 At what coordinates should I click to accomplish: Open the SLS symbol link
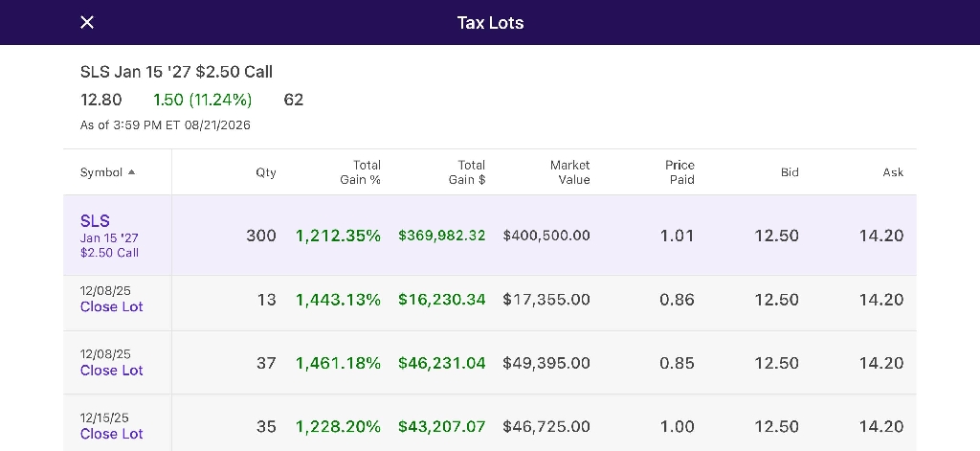pyautogui.click(x=95, y=221)
